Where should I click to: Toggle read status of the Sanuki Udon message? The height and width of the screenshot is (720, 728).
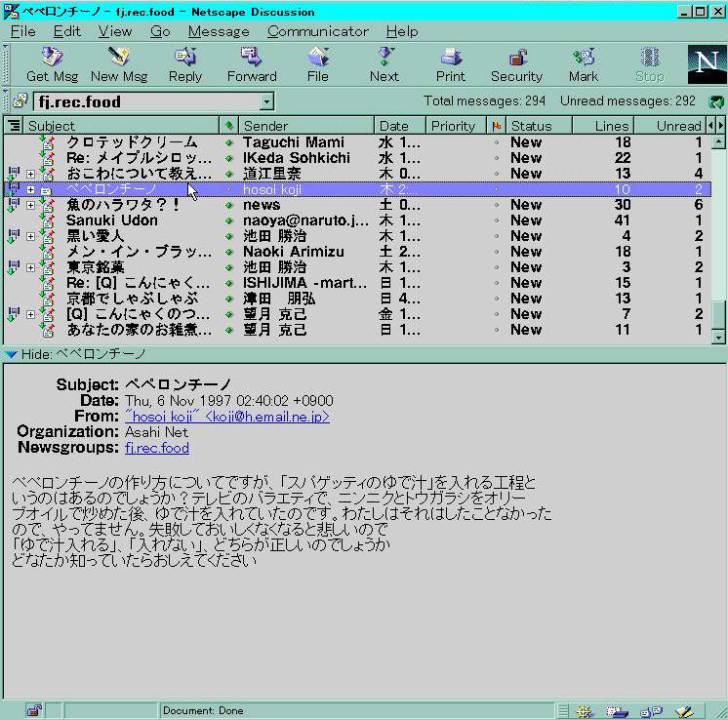click(x=229, y=220)
